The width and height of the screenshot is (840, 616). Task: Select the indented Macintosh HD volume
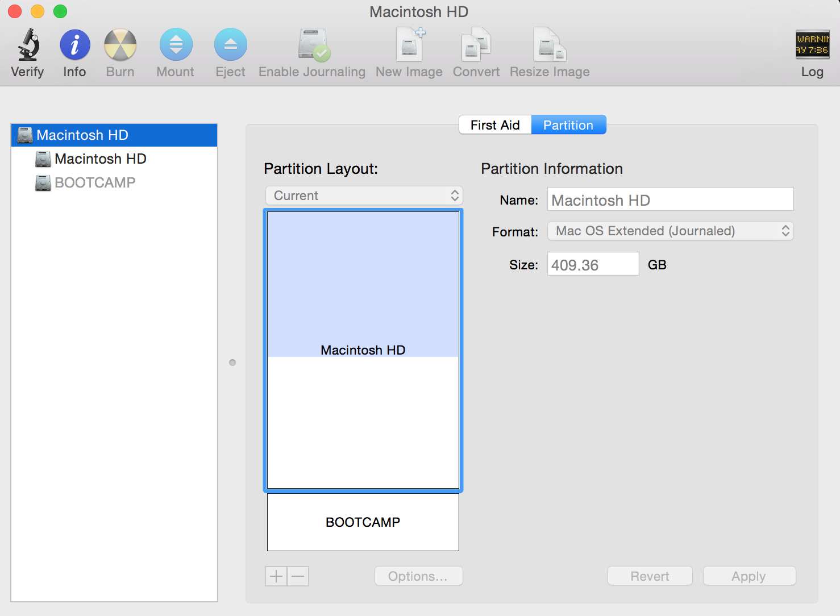[x=114, y=159]
